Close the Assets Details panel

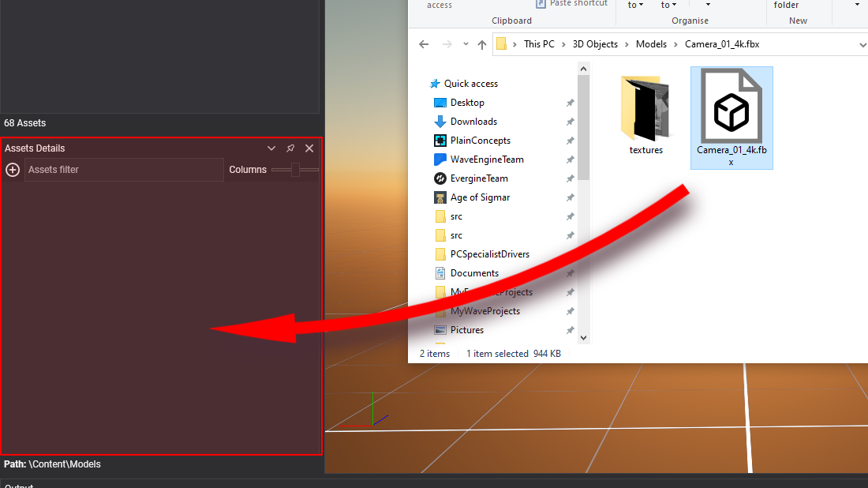coord(309,148)
